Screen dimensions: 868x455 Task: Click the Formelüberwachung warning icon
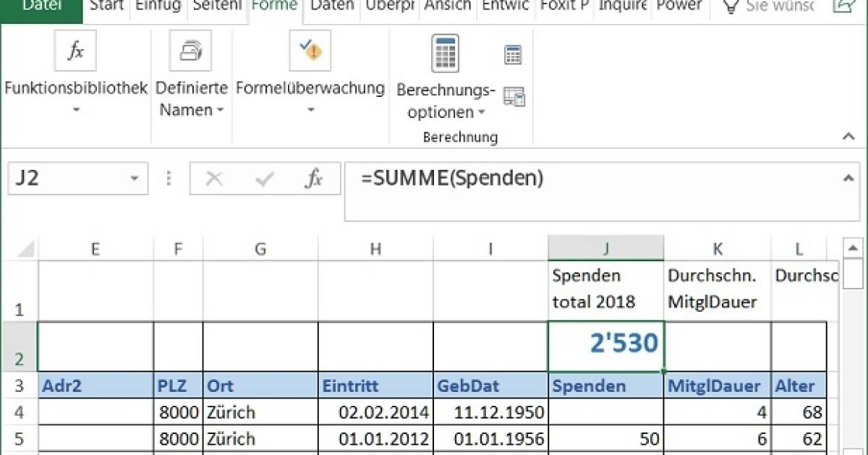pyautogui.click(x=310, y=50)
